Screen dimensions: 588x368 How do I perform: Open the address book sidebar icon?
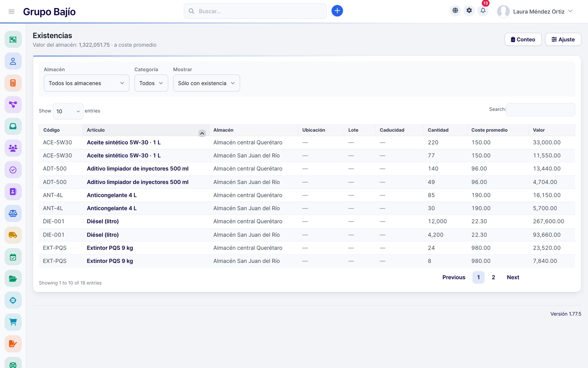click(13, 191)
